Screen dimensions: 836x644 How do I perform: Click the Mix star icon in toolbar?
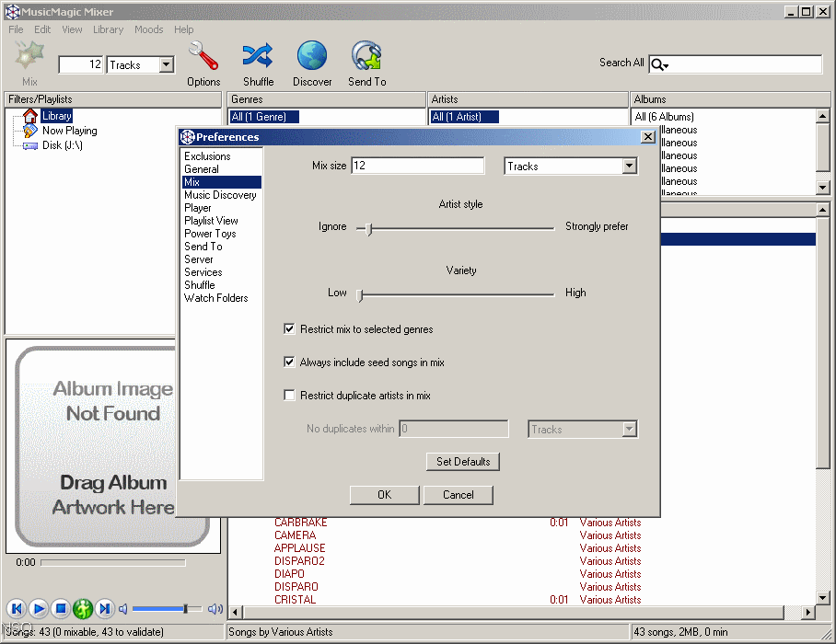29,55
